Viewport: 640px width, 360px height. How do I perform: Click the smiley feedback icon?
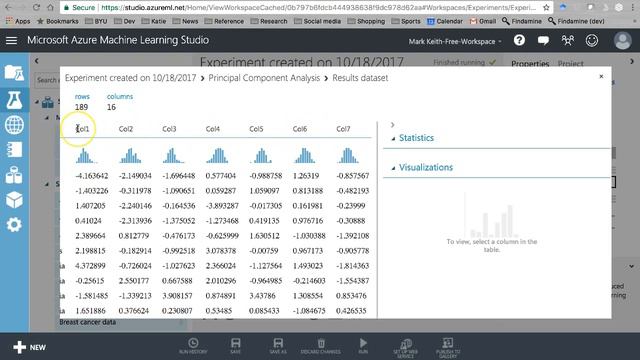[x=592, y=40]
